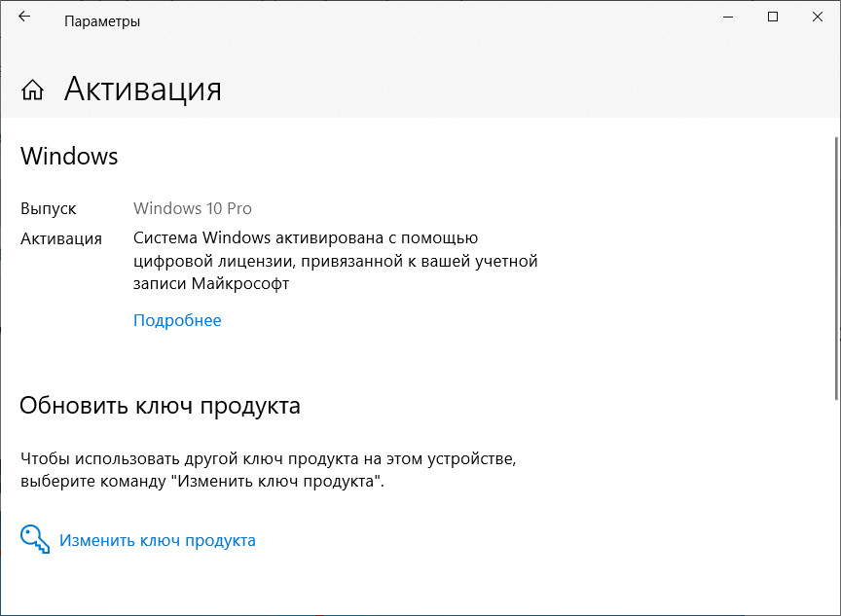
Task: Click the Обновить ключ продукта heading
Action: click(x=160, y=405)
